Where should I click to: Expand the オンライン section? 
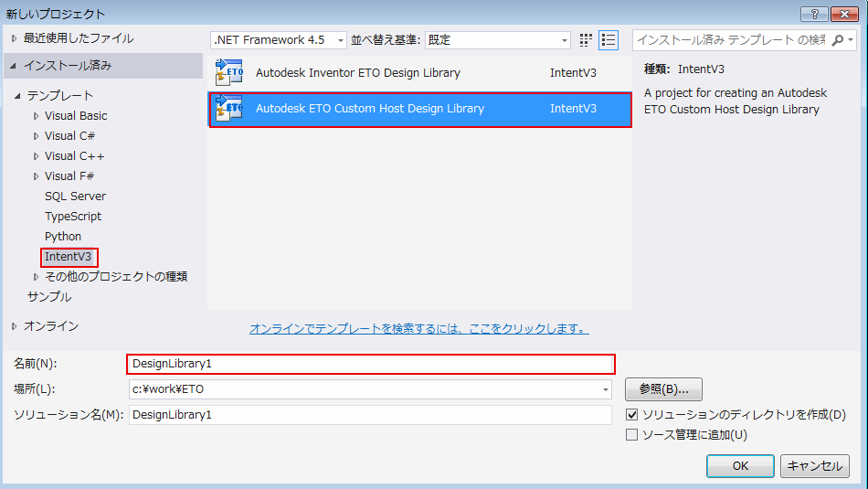(15, 326)
